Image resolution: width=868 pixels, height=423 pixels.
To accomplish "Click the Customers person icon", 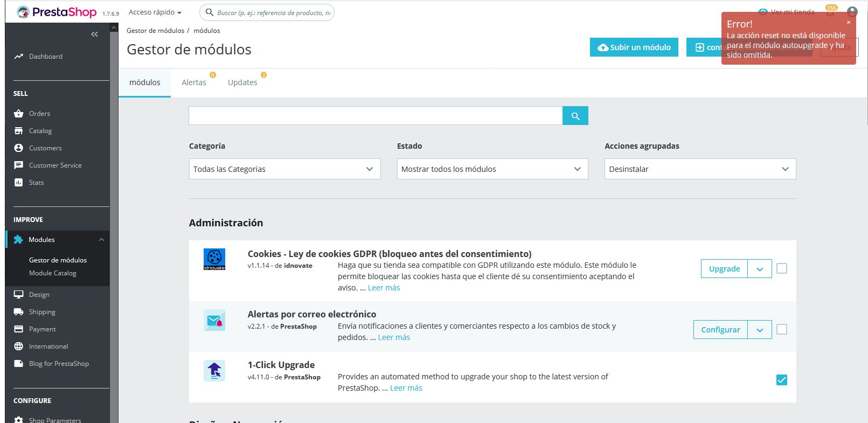I will click(x=19, y=148).
